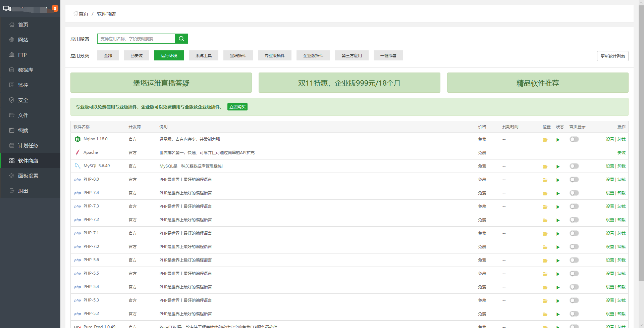Click 卸载 link for PHP-5.6
Image resolution: width=644 pixels, height=328 pixels.
pyautogui.click(x=622, y=260)
